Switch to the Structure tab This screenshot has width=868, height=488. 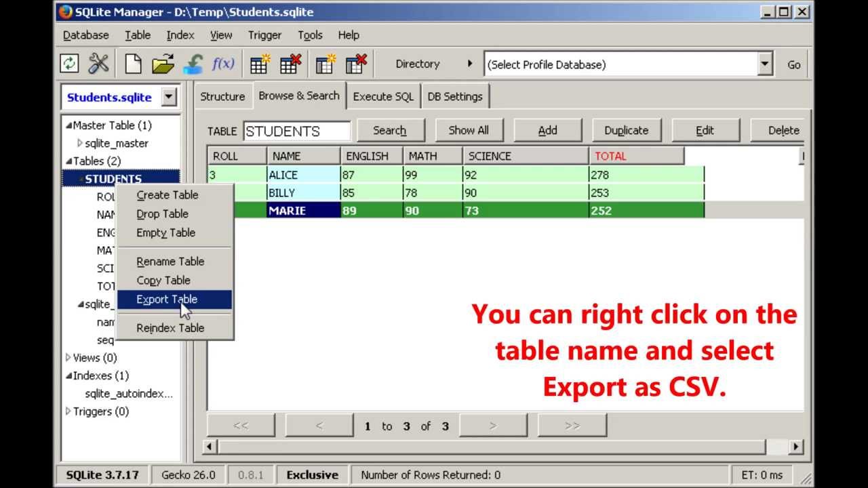[x=222, y=96]
